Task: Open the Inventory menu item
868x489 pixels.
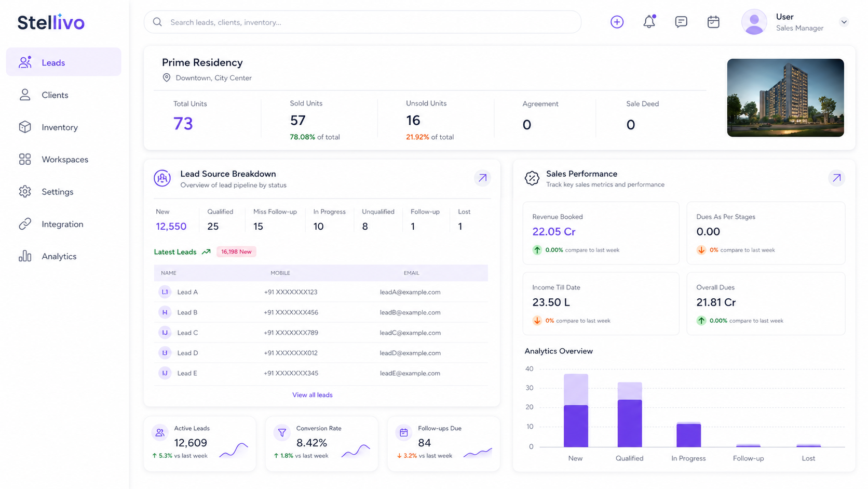Action: (63, 127)
